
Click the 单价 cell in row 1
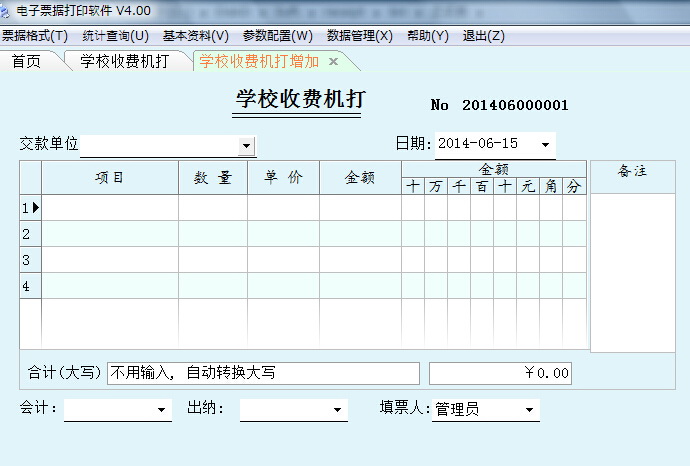(x=283, y=208)
